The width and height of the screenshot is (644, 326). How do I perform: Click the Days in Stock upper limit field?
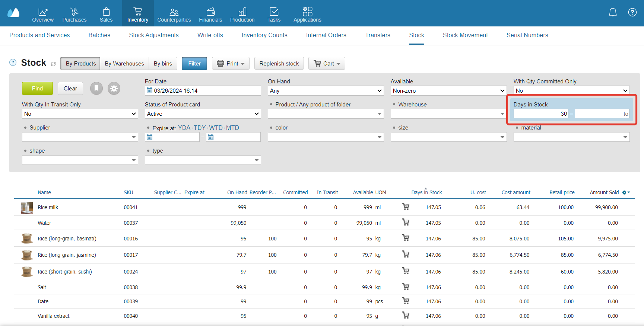click(601, 114)
